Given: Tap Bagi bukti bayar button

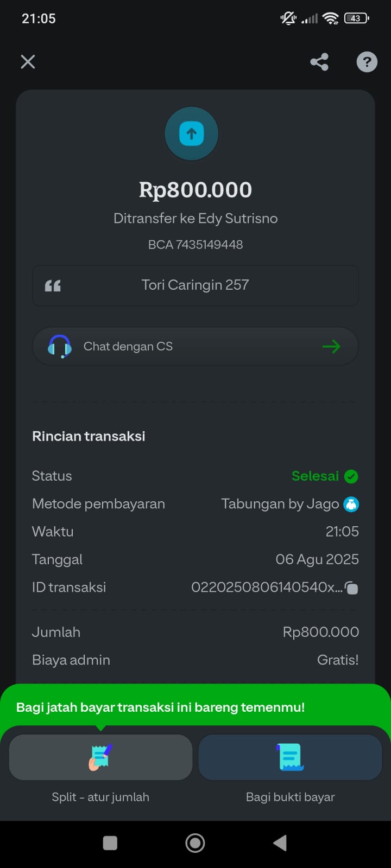Looking at the screenshot, I should click(290, 758).
